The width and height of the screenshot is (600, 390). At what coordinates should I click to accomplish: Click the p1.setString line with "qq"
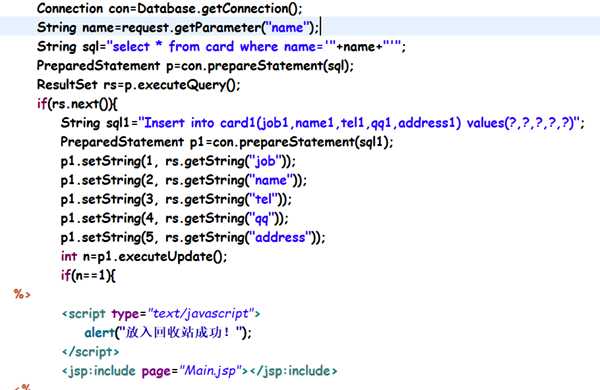tap(174, 219)
